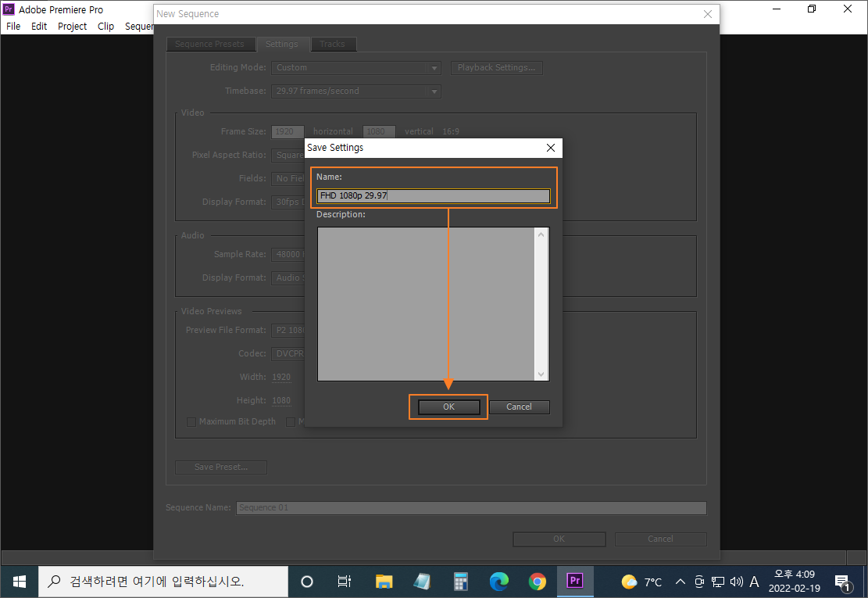Click the preset Name input field

[x=434, y=196]
